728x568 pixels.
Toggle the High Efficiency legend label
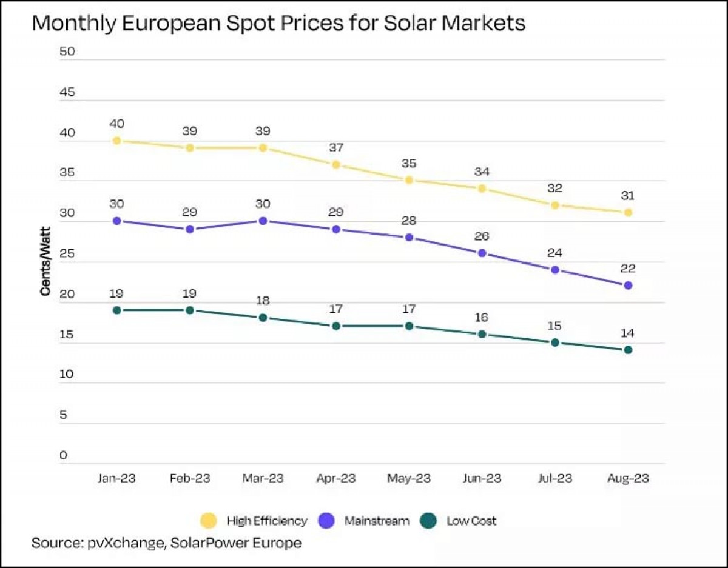click(267, 521)
